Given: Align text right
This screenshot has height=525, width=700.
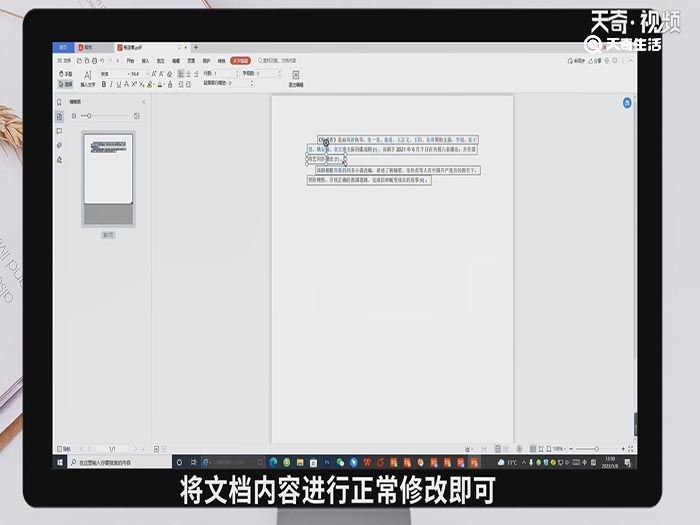Looking at the screenshot, I should pos(196,74).
